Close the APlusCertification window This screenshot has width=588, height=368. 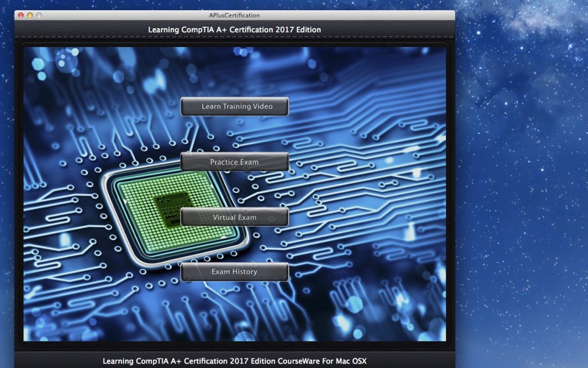(x=21, y=15)
